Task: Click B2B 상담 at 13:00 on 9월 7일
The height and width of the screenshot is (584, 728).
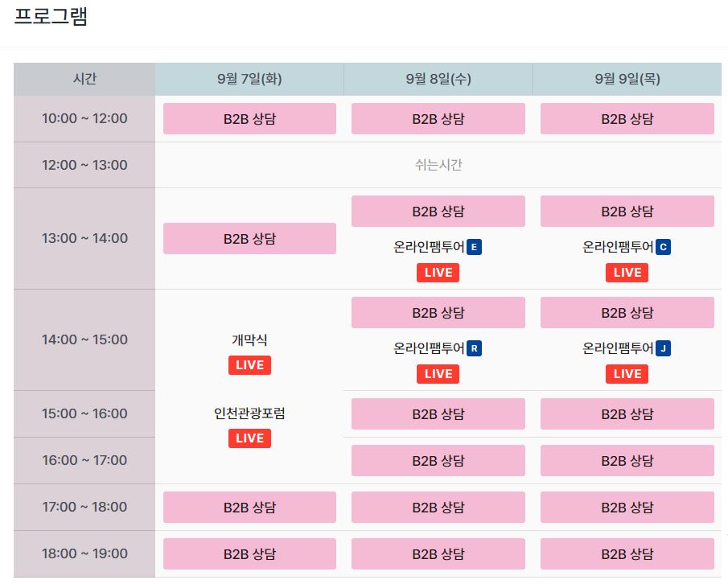Action: [249, 239]
